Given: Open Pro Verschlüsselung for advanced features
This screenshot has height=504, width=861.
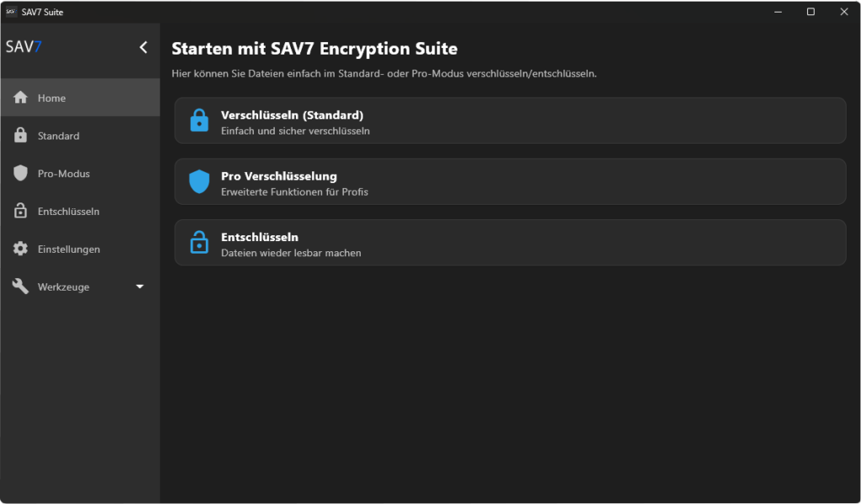Looking at the screenshot, I should [509, 181].
